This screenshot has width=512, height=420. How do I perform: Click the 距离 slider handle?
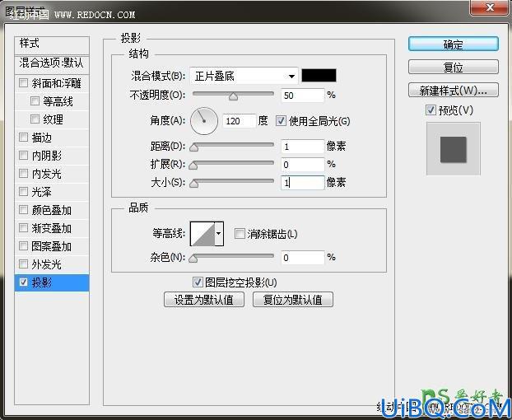tap(194, 147)
